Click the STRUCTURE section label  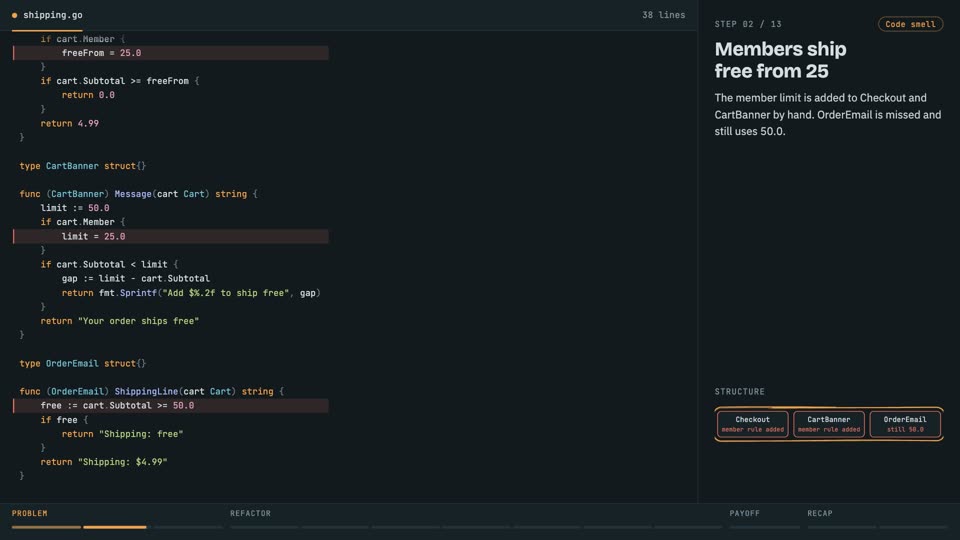click(x=740, y=391)
